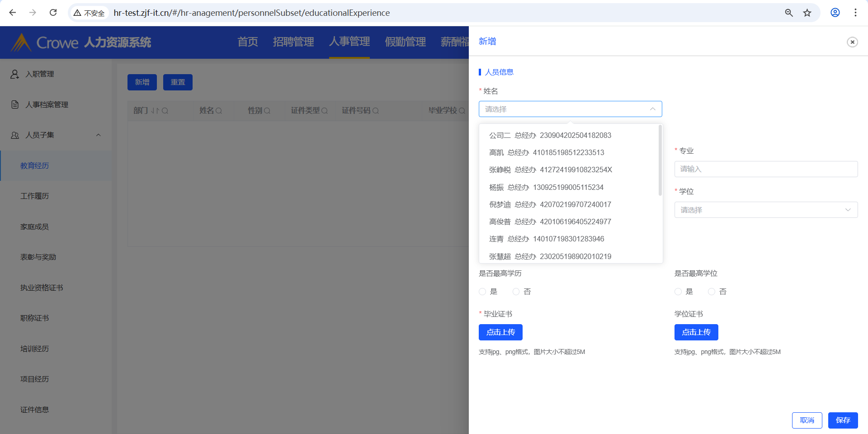Screen dimensions: 868x434
Task: Click the search icon beside 性别 column
Action: (267, 111)
